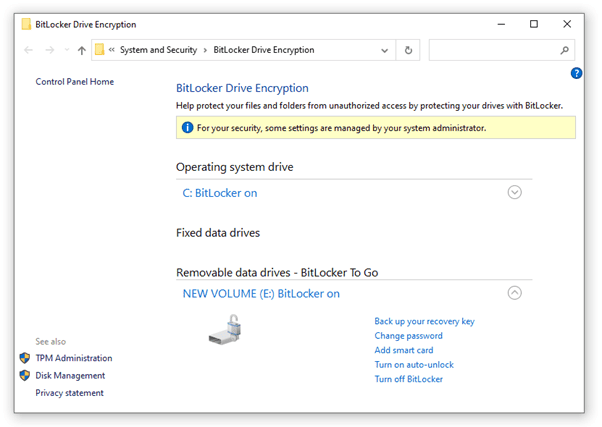
Task: Click the Back navigation arrow
Action: [x=28, y=50]
